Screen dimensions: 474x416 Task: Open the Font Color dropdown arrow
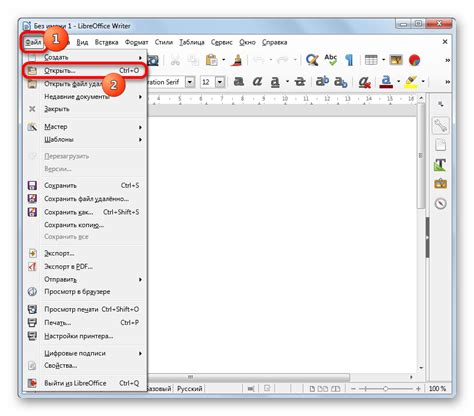[x=398, y=82]
